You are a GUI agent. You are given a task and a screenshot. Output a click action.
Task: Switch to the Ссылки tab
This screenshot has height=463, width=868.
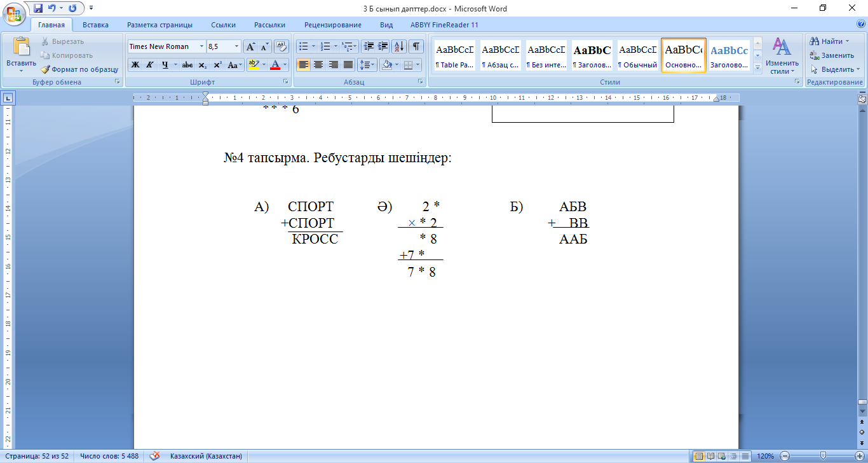tap(223, 25)
